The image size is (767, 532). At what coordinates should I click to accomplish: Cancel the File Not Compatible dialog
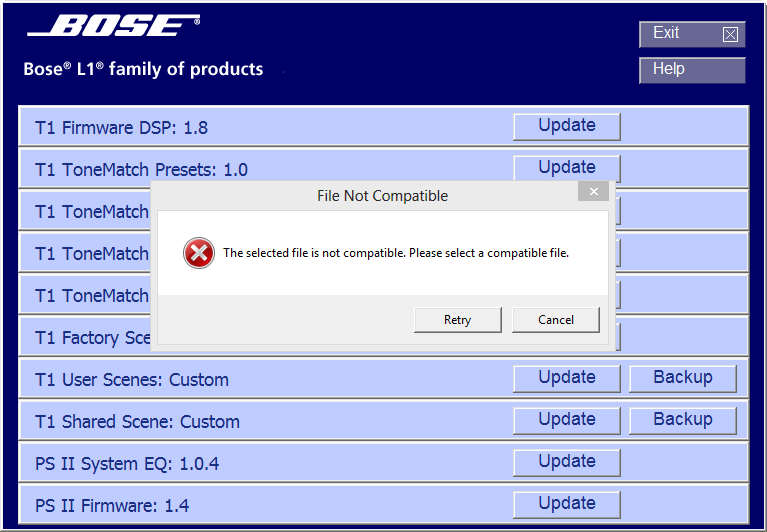coord(555,320)
